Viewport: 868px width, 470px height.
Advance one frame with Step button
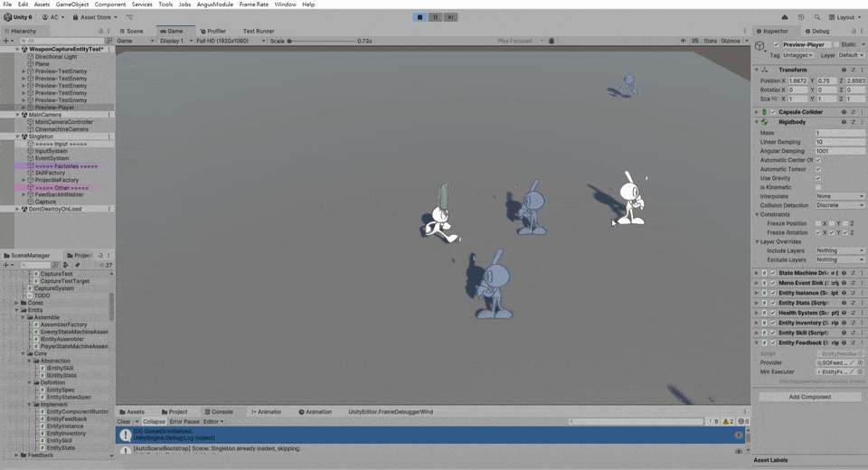(x=450, y=17)
